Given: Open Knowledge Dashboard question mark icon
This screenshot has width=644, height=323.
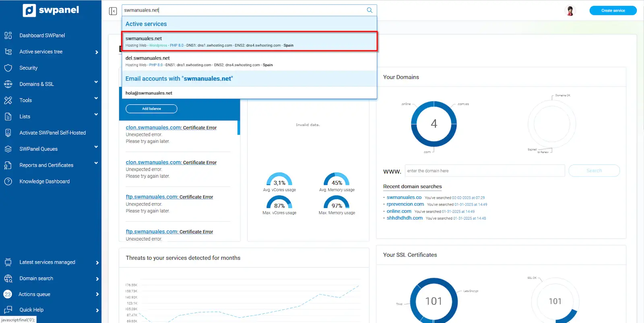Looking at the screenshot, I should coord(8,181).
